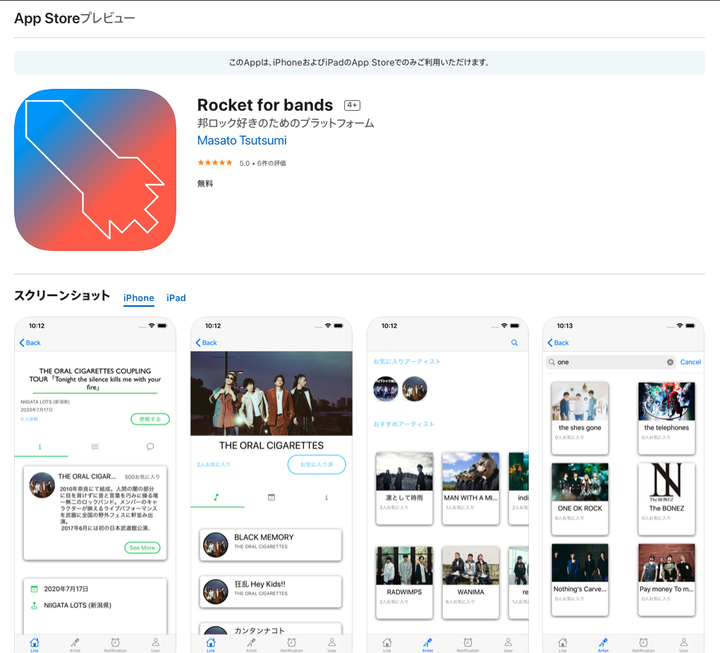Select the calendar tab in second screenshot
This screenshot has width=720, height=653.
271,497
